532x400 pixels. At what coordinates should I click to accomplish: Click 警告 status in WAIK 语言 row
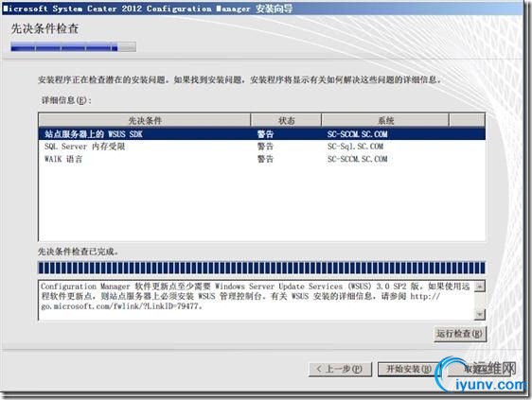(265, 159)
